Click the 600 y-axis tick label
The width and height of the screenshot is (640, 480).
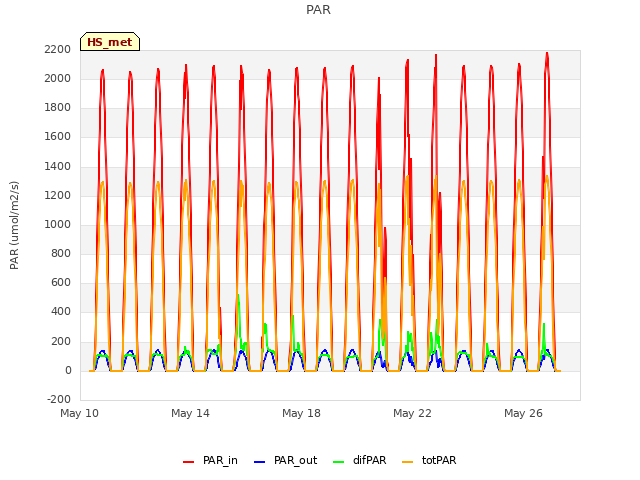(61, 282)
